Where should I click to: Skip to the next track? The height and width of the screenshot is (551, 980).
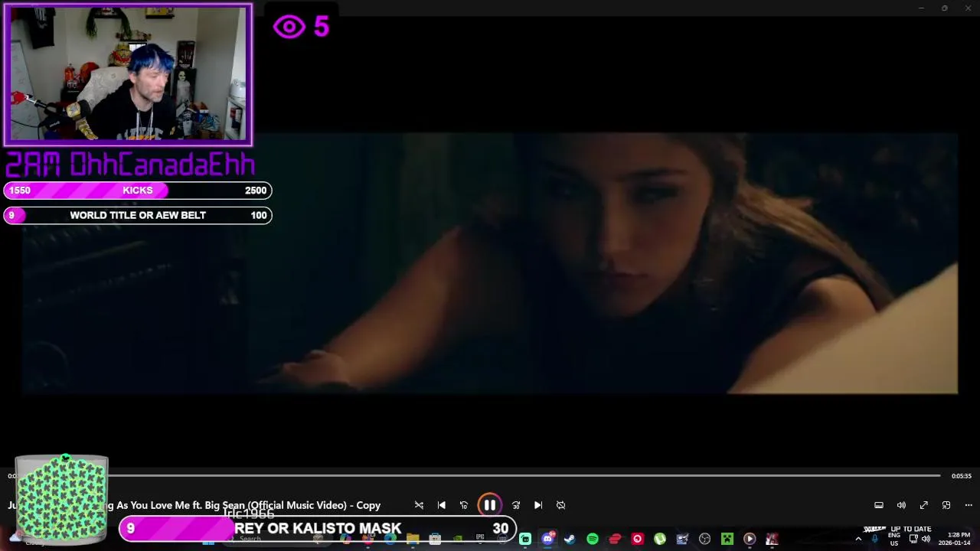pyautogui.click(x=538, y=505)
